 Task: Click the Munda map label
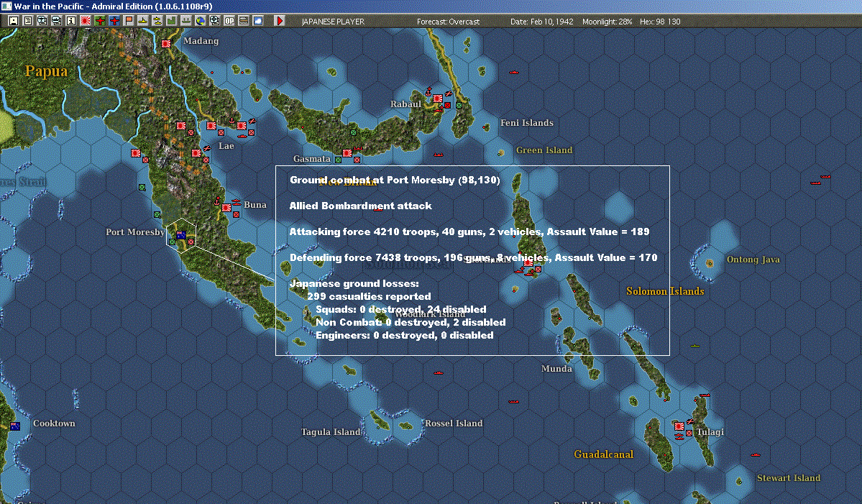557,368
